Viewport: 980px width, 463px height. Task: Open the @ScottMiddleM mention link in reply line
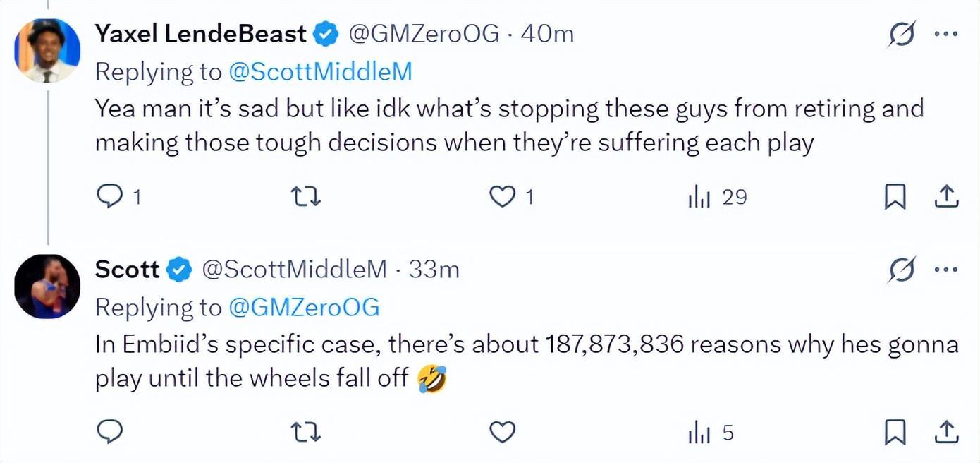321,71
